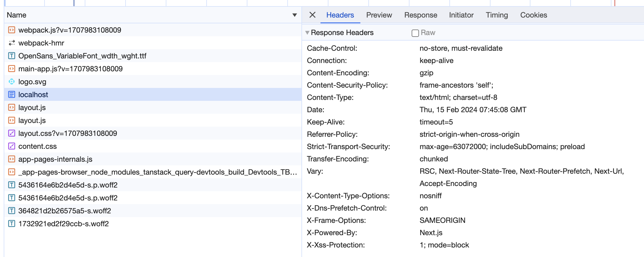Click the Vary header name
The width and height of the screenshot is (644, 257).
tap(315, 171)
